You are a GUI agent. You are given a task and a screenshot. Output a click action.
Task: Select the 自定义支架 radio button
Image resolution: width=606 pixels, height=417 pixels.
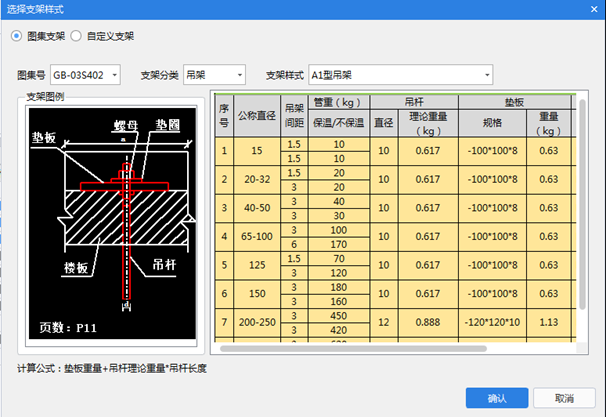[76, 36]
